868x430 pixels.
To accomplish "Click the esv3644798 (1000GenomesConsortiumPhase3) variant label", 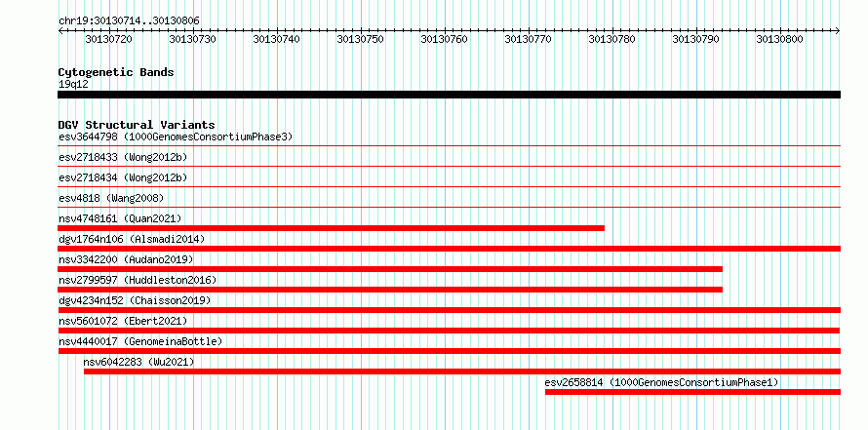I will tap(176, 137).
